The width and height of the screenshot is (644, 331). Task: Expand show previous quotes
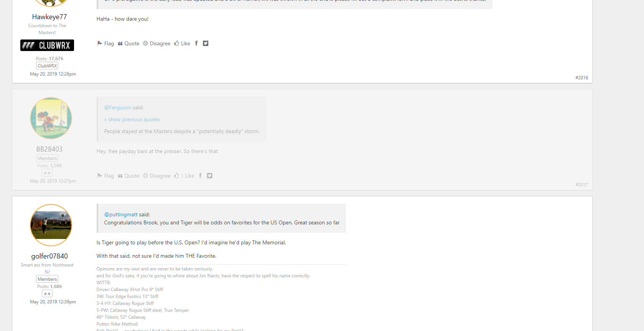[x=132, y=119]
